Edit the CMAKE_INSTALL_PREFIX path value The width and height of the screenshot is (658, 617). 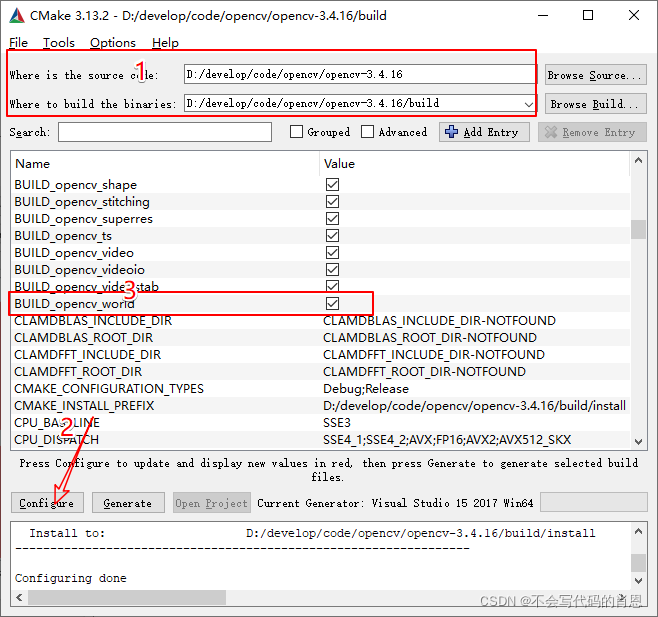tap(474, 405)
